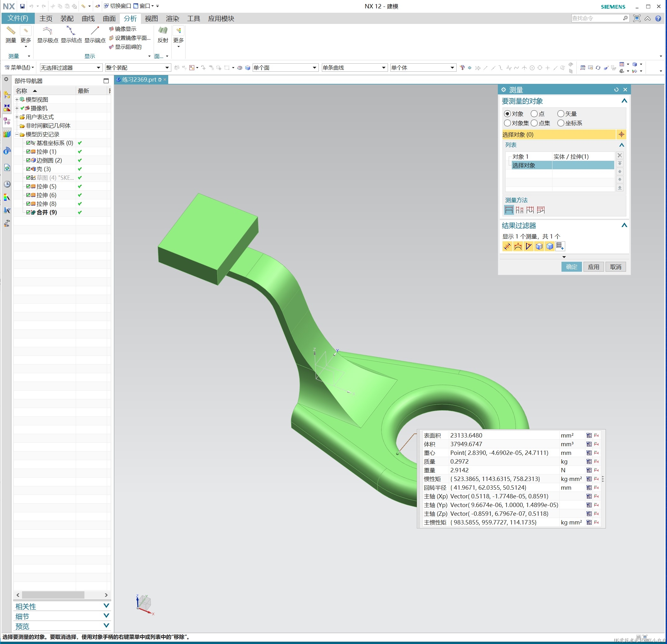Select the 坐标系 (CSYS) radio button

point(561,123)
